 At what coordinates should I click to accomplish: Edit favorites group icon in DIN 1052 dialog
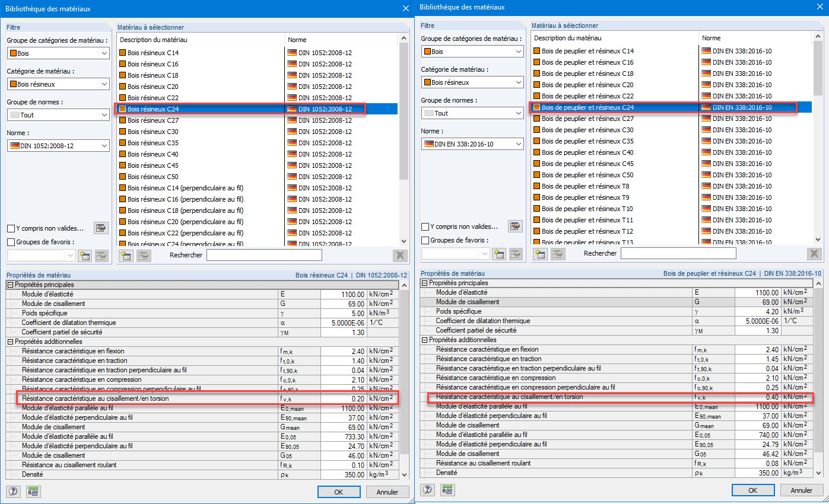tap(101, 256)
